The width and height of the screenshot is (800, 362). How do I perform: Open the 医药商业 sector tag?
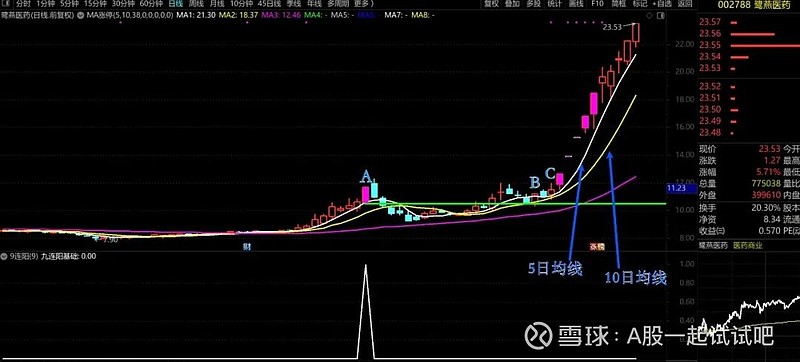click(747, 245)
